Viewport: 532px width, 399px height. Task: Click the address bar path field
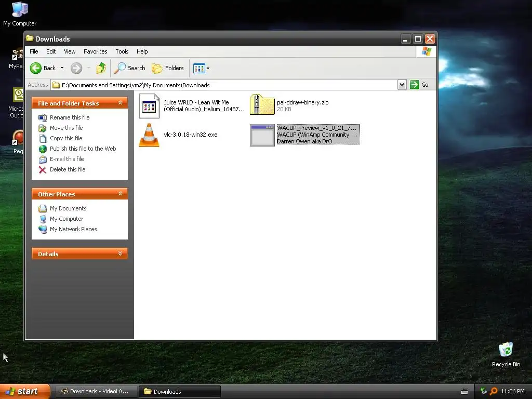(x=224, y=85)
